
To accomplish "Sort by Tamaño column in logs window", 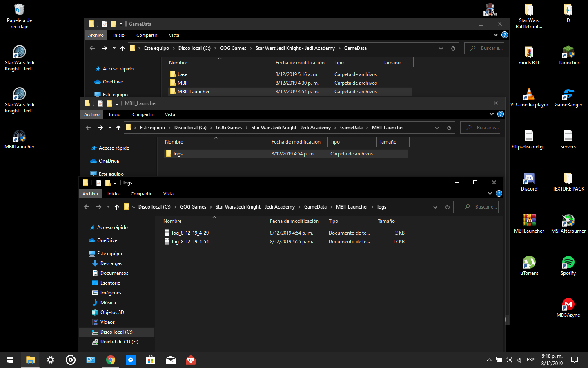I will pyautogui.click(x=386, y=221).
